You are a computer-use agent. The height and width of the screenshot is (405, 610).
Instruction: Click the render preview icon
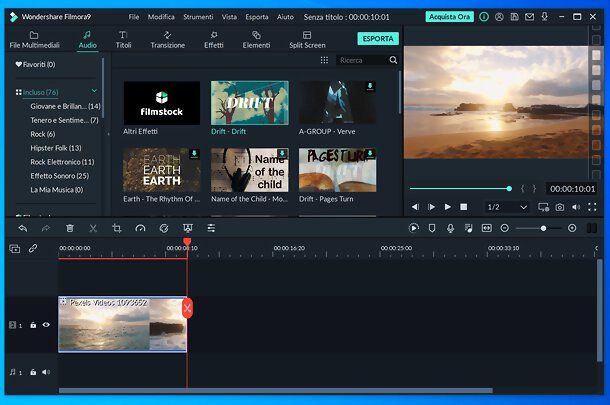pos(414,228)
